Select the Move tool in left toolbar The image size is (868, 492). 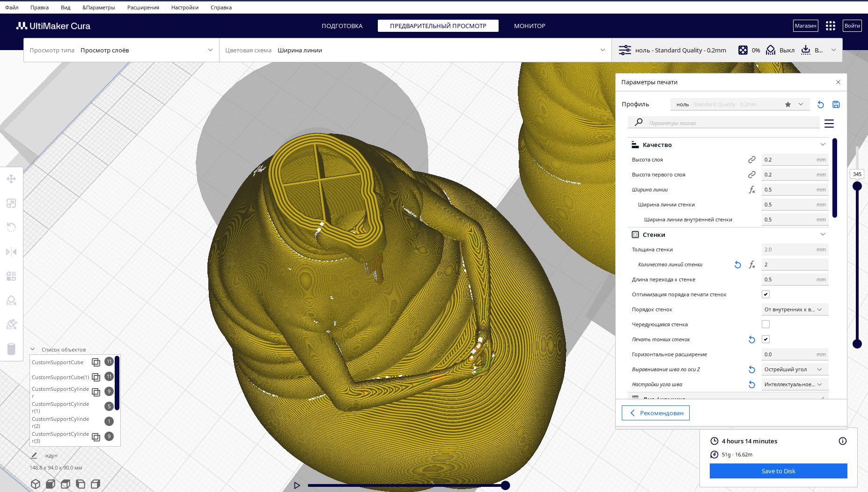(x=11, y=179)
